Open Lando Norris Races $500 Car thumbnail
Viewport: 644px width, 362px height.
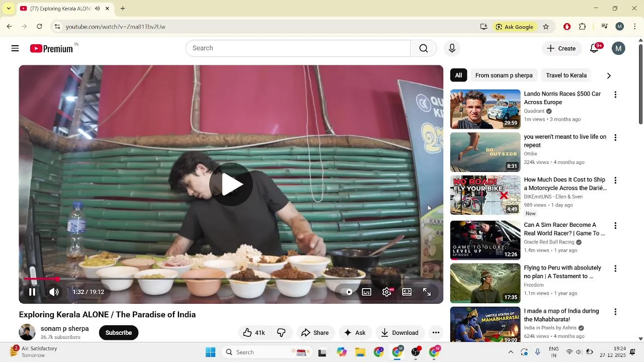486,109
